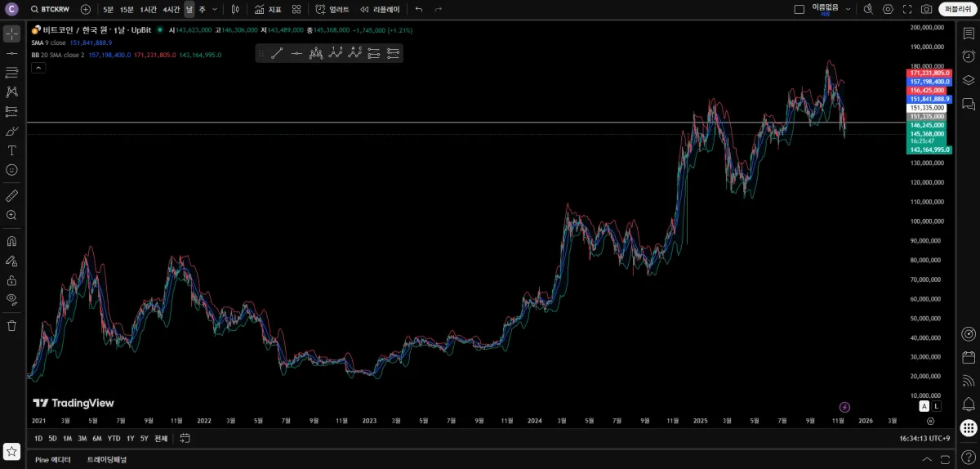Toggle hide all drawings eye icon
The width and height of the screenshot is (980, 469).
coord(11,299)
